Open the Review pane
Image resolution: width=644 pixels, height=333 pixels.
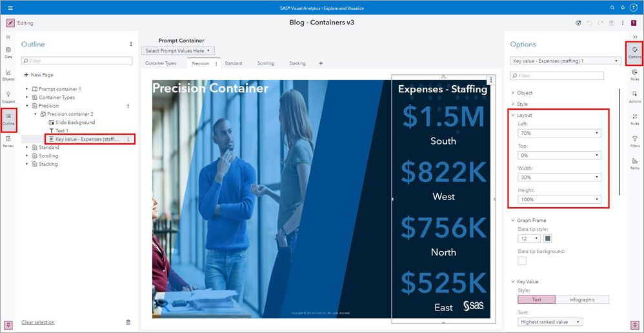point(8,142)
